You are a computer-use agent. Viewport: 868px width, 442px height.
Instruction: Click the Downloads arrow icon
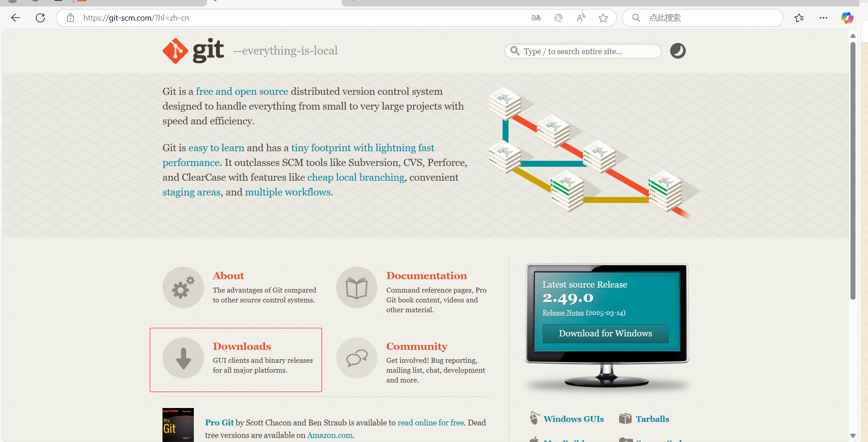coord(183,358)
